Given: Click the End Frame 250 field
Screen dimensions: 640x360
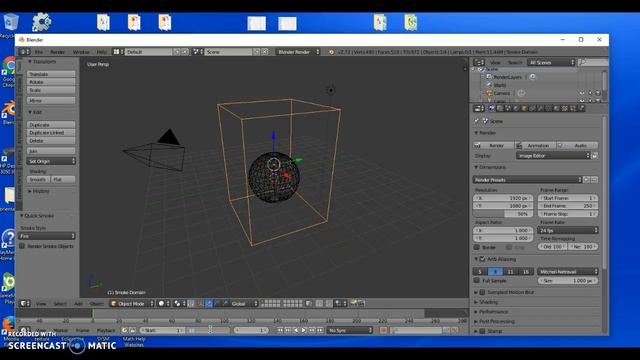Looking at the screenshot, I should point(568,206).
